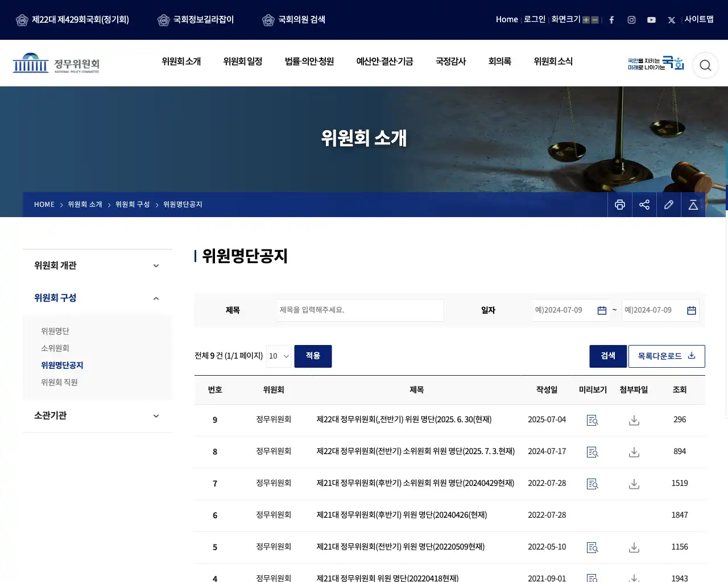
Task: Expand 위원회 개관 sidebar section
Action: click(97, 265)
